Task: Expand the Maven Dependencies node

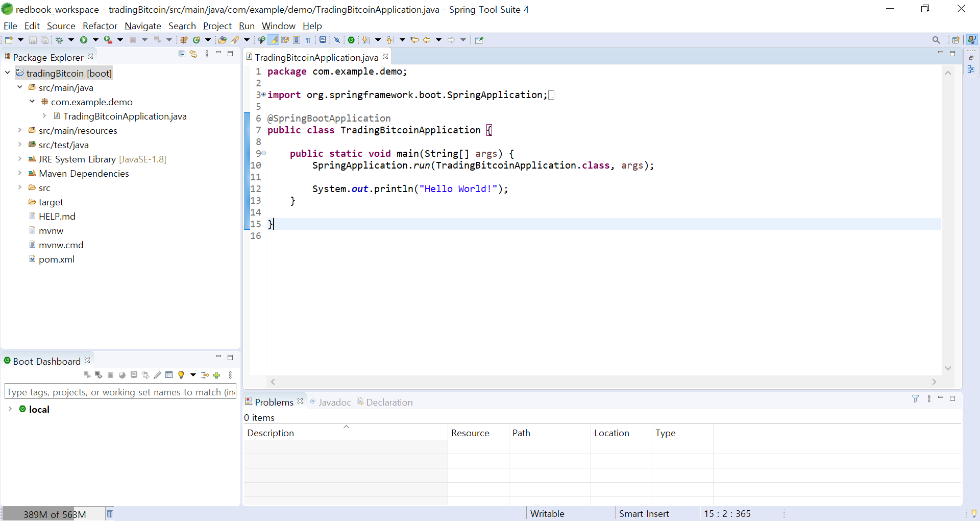Action: coord(20,173)
